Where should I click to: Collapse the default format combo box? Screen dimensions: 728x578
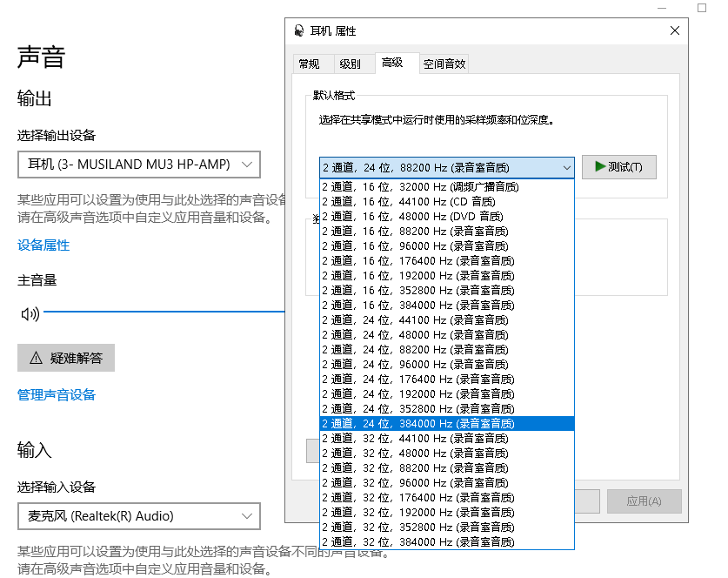(x=567, y=167)
